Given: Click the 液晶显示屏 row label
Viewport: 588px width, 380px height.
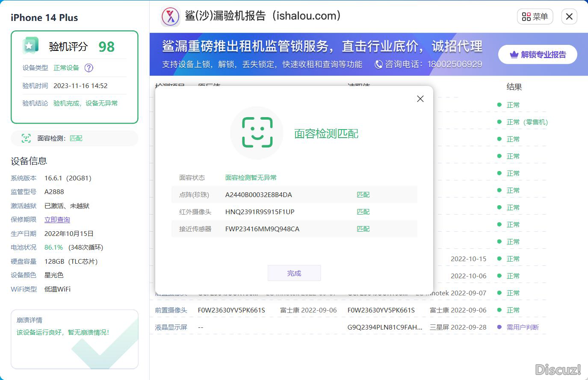Looking at the screenshot, I should [171, 327].
